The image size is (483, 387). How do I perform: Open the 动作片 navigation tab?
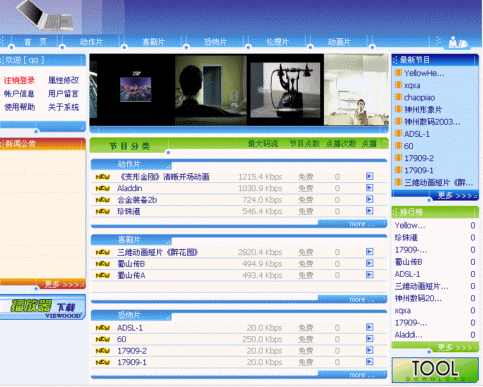click(91, 42)
